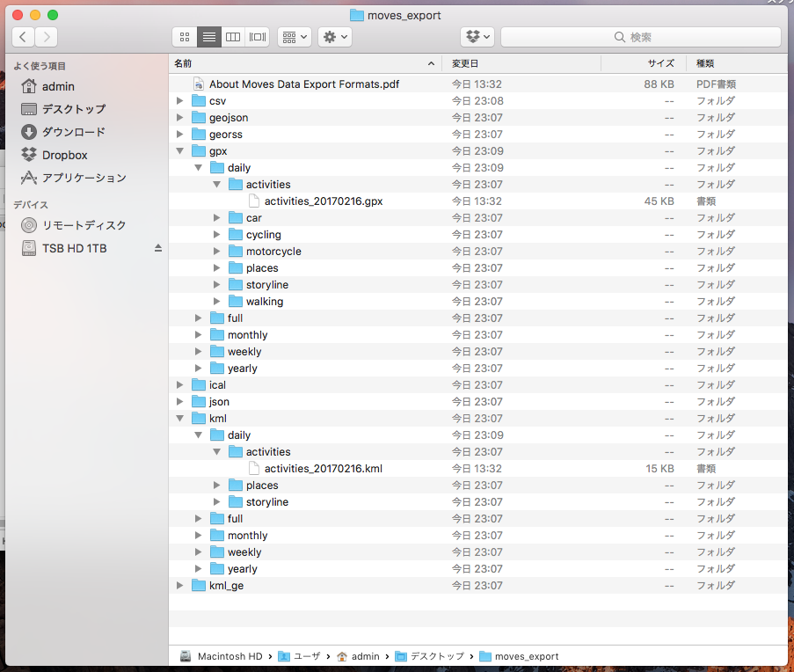Switch to cover flow view
This screenshot has height=672, width=794.
click(x=258, y=37)
